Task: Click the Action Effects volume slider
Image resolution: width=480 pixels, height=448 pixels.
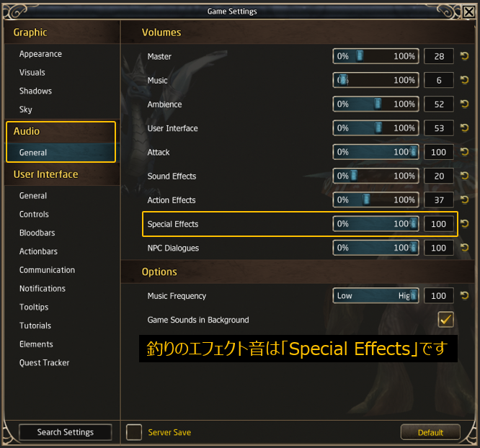Action: [375, 200]
